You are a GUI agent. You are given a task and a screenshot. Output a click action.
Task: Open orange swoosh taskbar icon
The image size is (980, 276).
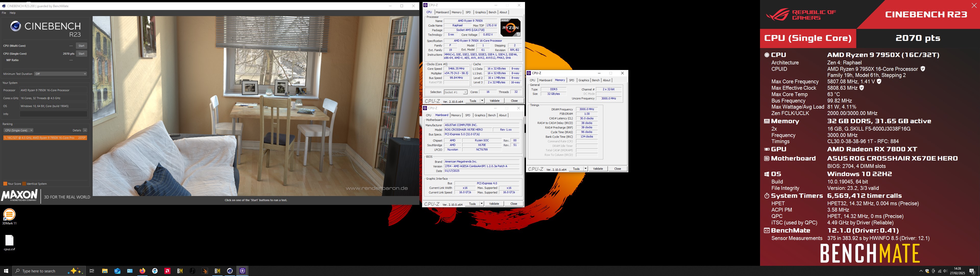(205, 271)
